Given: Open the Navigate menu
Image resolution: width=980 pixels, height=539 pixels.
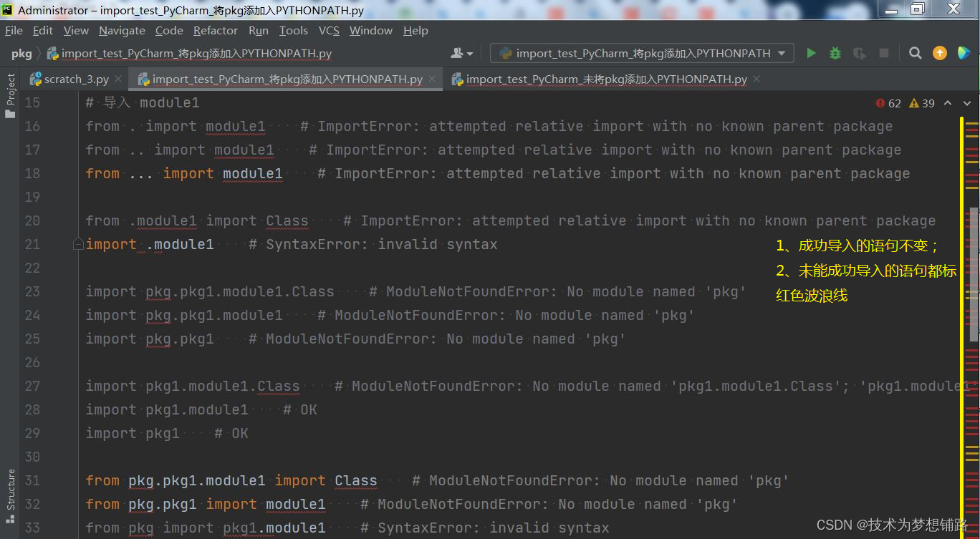Looking at the screenshot, I should click(x=122, y=30).
